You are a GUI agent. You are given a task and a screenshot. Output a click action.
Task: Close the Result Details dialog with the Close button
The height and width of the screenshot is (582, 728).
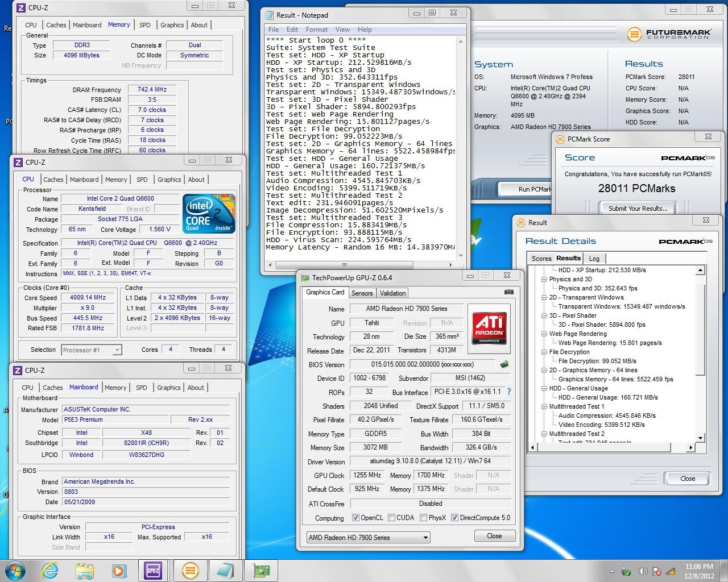click(x=688, y=479)
